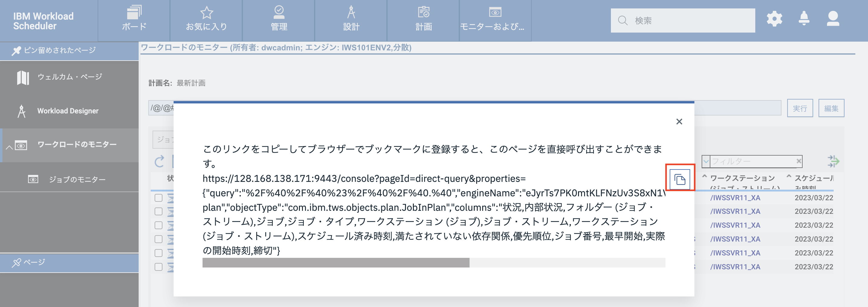This screenshot has width=868, height=307.
Task: Open the settings gear icon
Action: [x=775, y=19]
